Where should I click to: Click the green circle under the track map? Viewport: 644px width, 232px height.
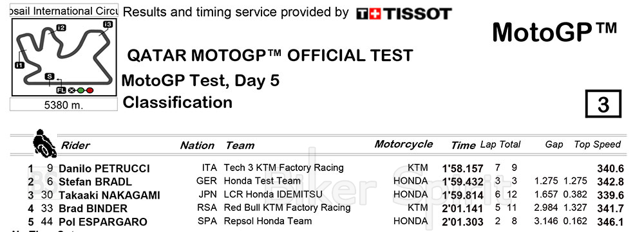pyautogui.click(x=81, y=90)
